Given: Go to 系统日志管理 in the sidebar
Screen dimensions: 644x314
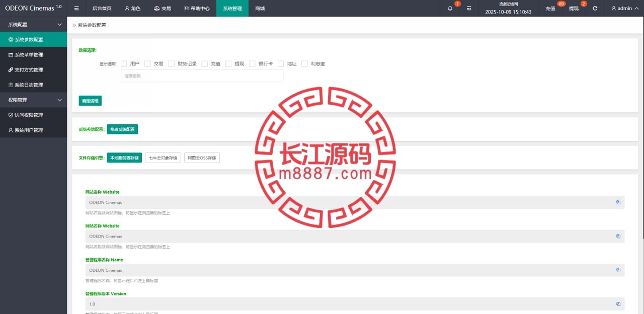Looking at the screenshot, I should click(x=33, y=85).
